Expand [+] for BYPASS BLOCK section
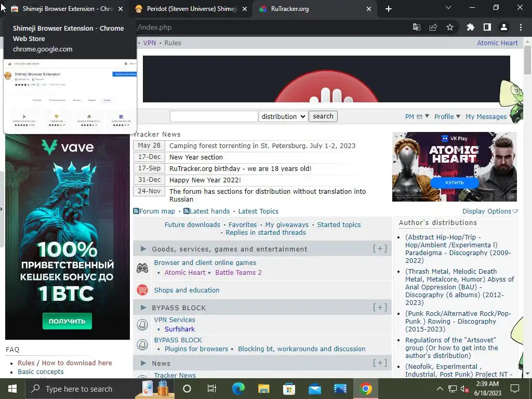The width and height of the screenshot is (532, 399). (x=380, y=308)
